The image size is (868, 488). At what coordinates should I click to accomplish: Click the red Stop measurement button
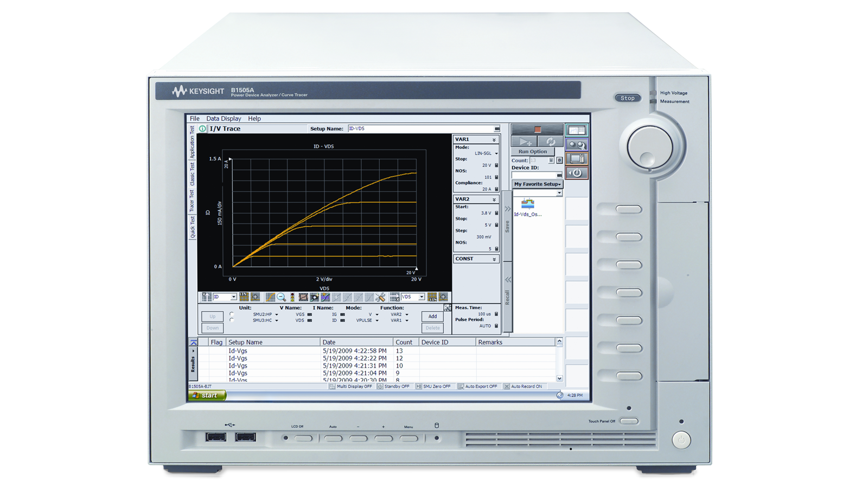click(537, 130)
